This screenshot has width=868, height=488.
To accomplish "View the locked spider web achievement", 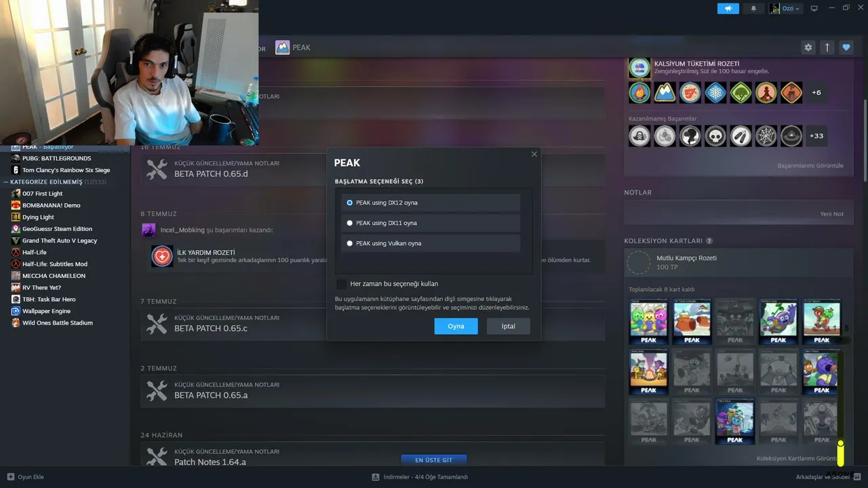I will [x=766, y=136].
